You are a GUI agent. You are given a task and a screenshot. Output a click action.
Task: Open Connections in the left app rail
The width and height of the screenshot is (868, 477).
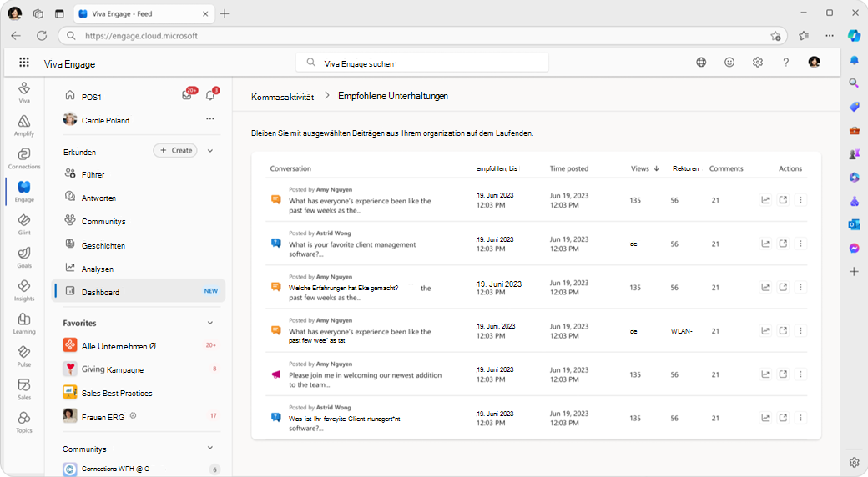coord(24,158)
